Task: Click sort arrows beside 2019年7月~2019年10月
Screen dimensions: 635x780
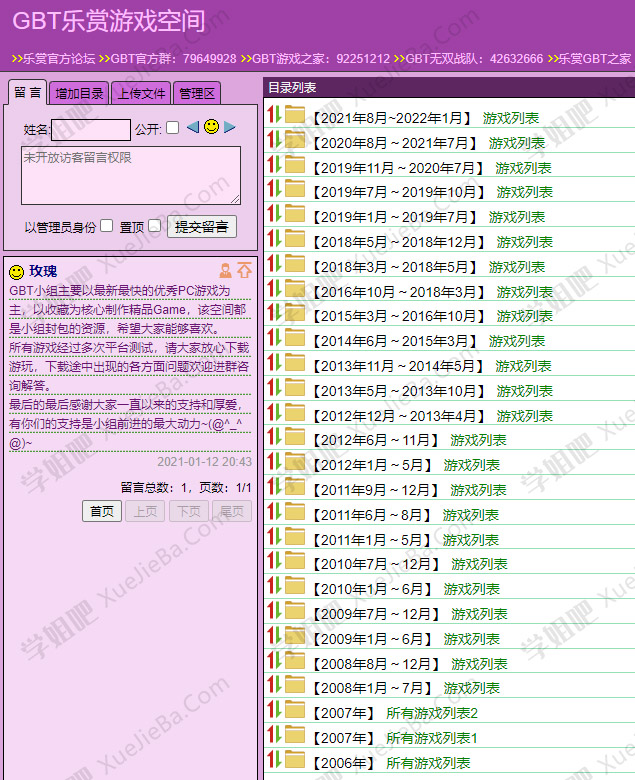Action: pyautogui.click(x=274, y=189)
